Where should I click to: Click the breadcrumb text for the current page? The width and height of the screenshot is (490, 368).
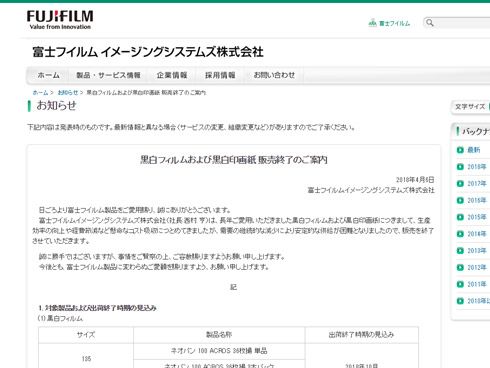tap(146, 93)
